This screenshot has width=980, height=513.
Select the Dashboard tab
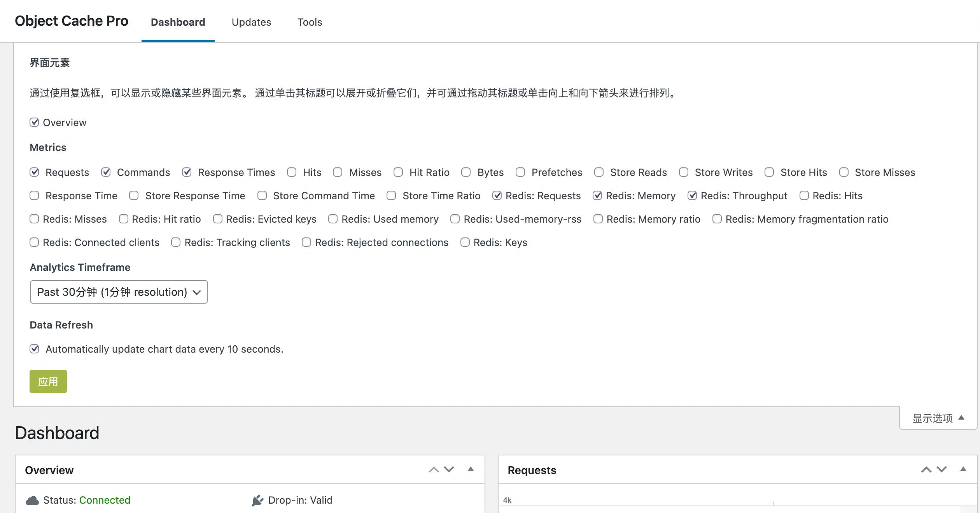coord(178,22)
